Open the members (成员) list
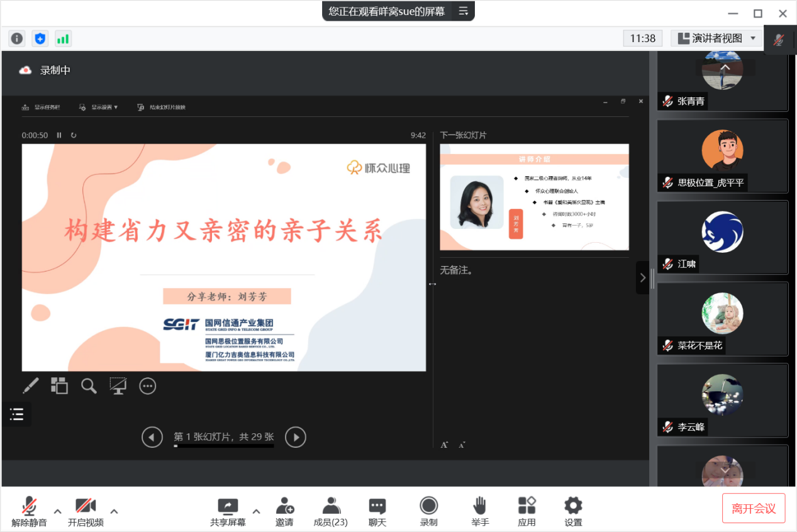Screen dimensions: 797x532 tap(330, 511)
